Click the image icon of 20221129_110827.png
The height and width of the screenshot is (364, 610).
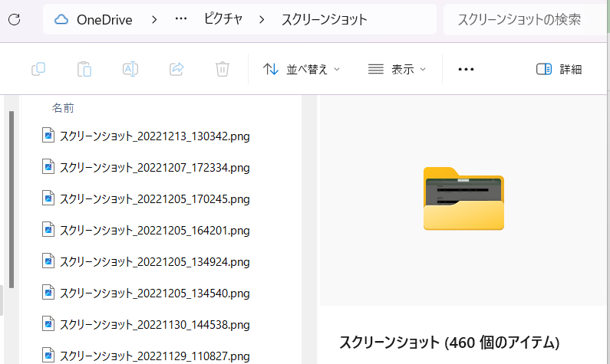(48, 355)
